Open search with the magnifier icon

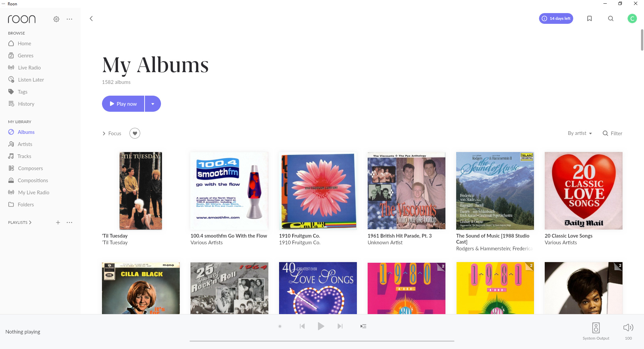(x=611, y=18)
